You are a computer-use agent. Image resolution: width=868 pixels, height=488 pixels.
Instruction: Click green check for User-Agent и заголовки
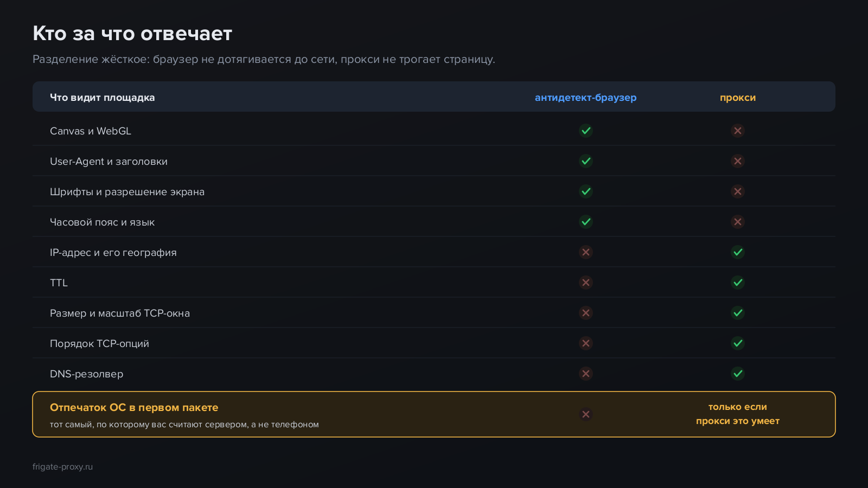(586, 161)
